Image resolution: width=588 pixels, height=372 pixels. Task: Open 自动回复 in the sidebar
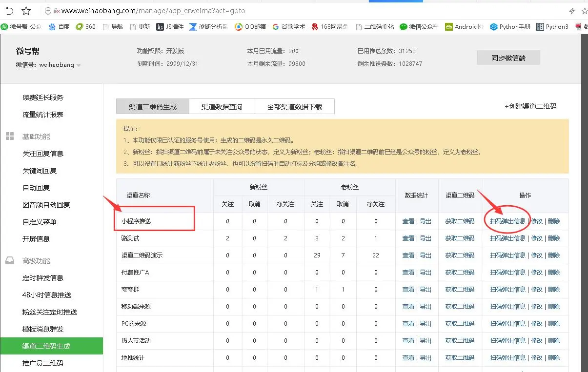click(x=36, y=188)
